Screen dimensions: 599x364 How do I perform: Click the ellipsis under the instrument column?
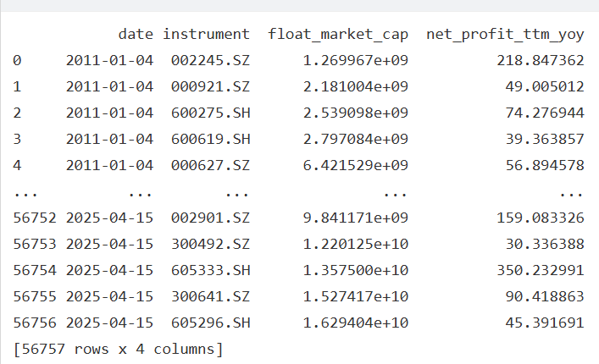236,192
